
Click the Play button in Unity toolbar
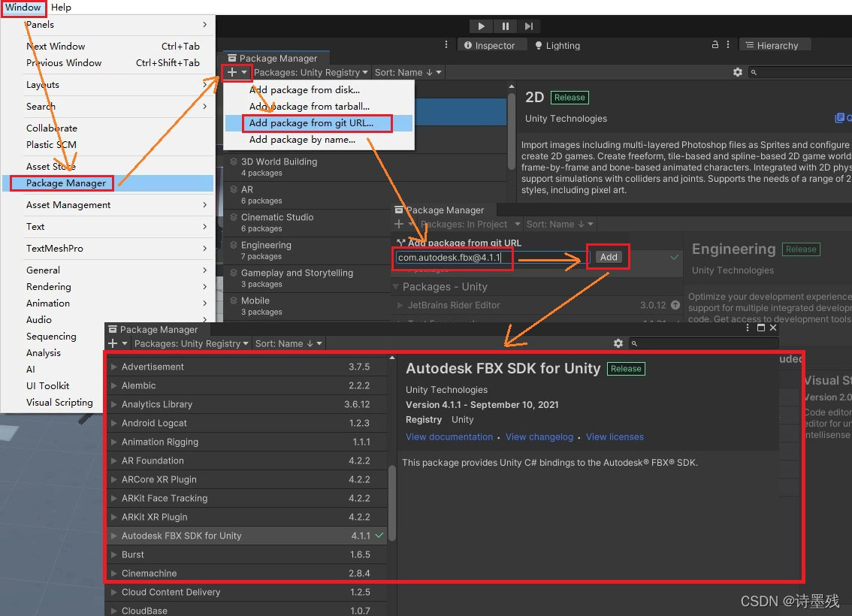[481, 26]
